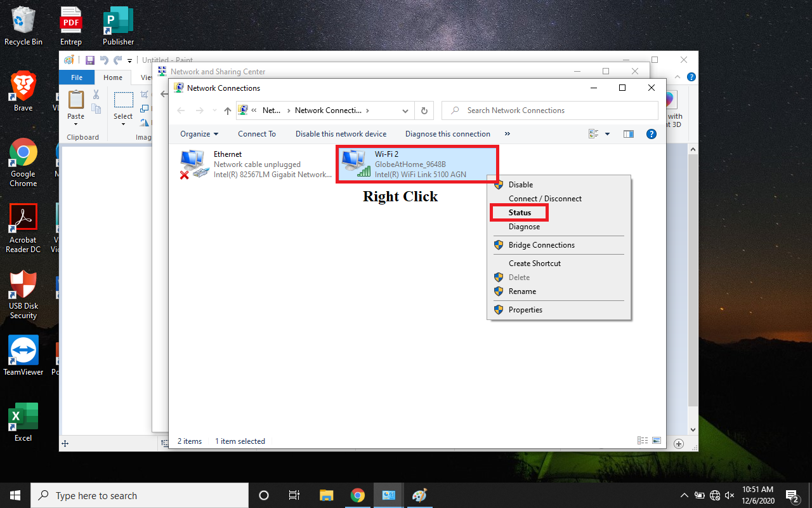Choose Diagnose in the context menu
The width and height of the screenshot is (812, 508).
tap(560, 227)
